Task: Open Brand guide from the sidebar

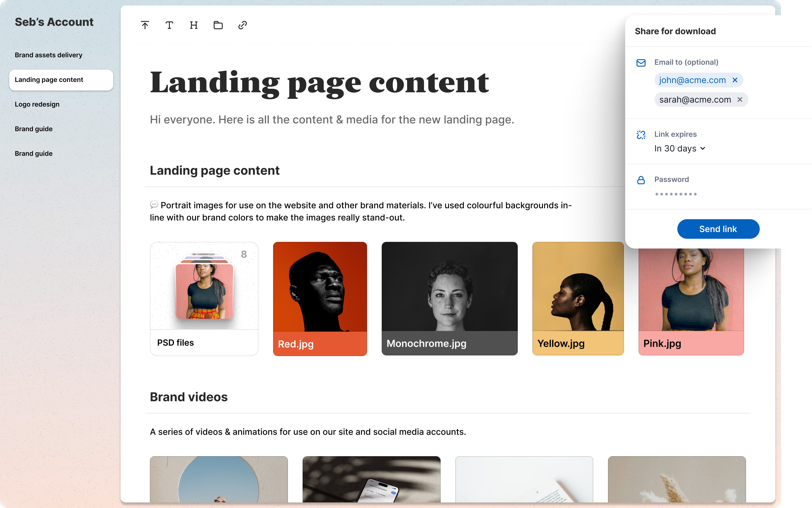Action: [34, 129]
